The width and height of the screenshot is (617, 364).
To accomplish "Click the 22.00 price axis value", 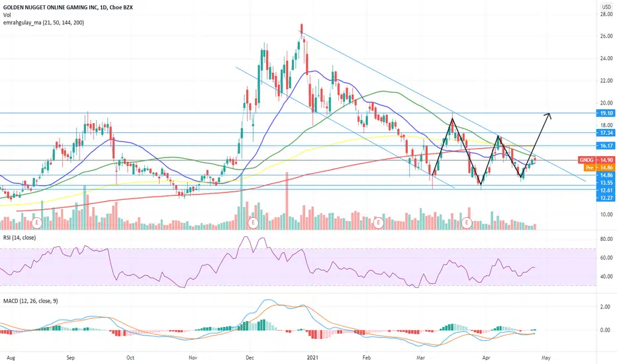I will pyautogui.click(x=606, y=81).
